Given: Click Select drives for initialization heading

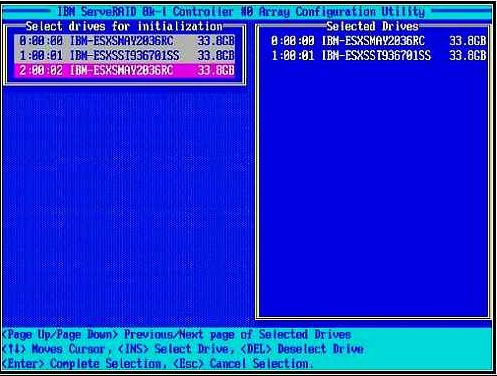Looking at the screenshot, I should pos(124,26).
